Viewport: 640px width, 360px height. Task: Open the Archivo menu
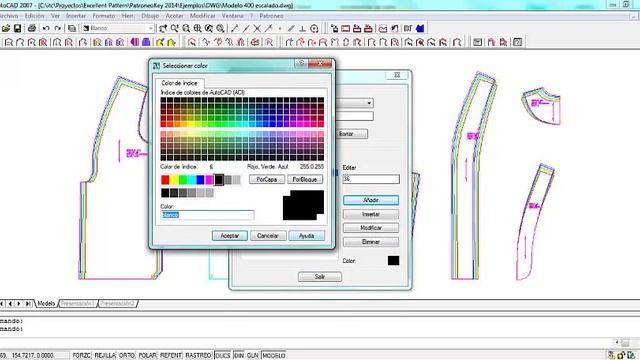9,16
